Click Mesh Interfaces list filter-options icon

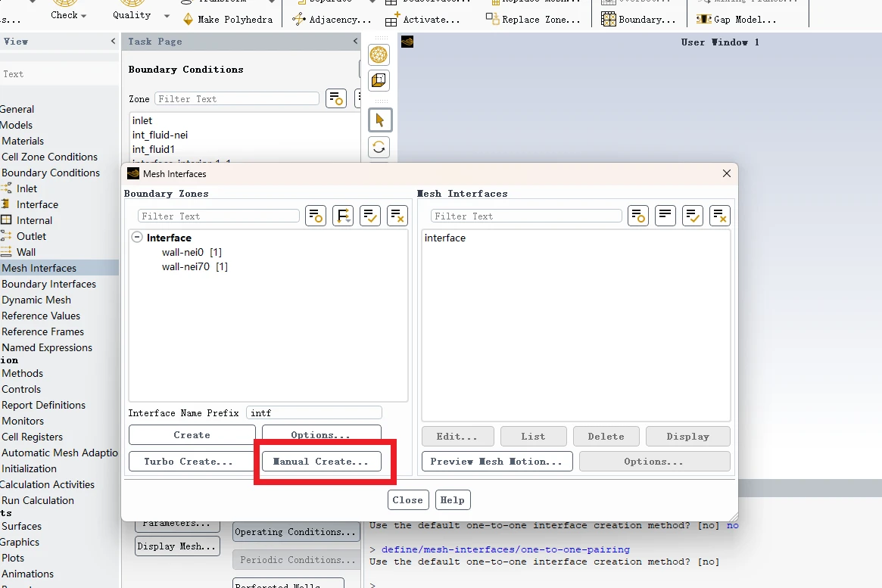[x=638, y=216]
